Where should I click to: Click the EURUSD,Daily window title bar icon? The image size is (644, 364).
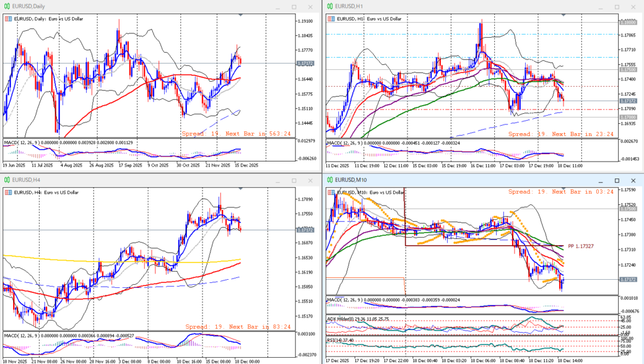[7, 6]
